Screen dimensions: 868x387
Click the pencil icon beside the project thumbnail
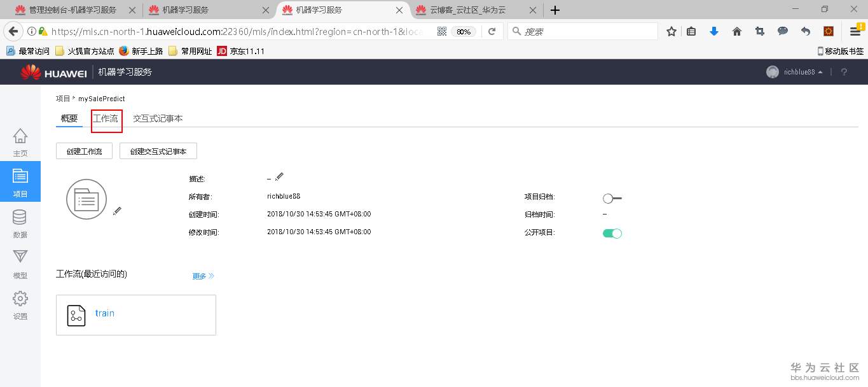pos(117,211)
